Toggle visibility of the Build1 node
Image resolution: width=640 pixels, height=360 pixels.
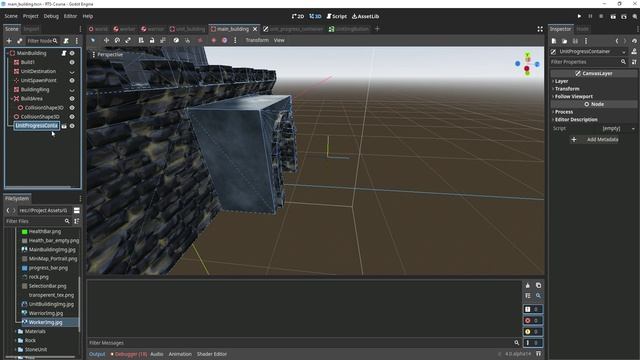(x=72, y=62)
